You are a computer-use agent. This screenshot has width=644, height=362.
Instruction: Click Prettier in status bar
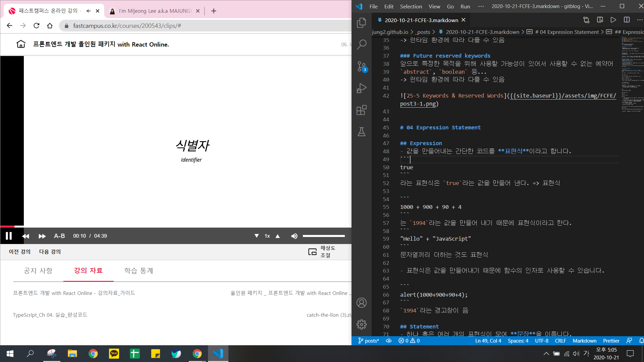tap(611, 341)
